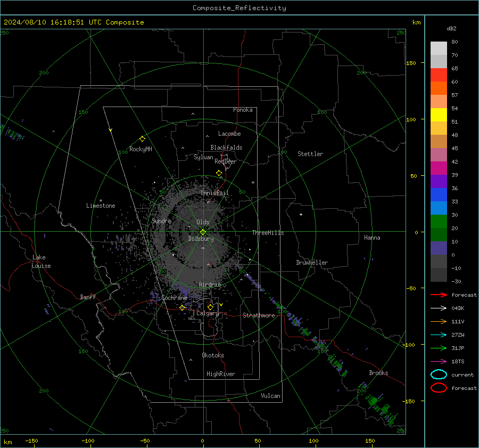Click the red forecast ellipse icon
Screen dimensions: 479x448
click(x=439, y=388)
